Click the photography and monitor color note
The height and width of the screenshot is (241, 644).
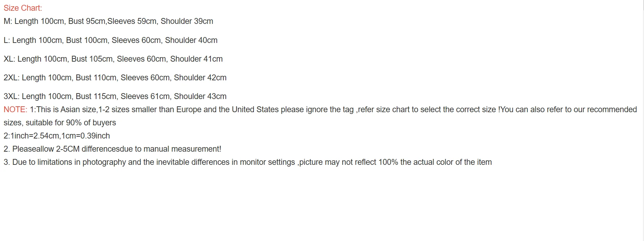(248, 162)
